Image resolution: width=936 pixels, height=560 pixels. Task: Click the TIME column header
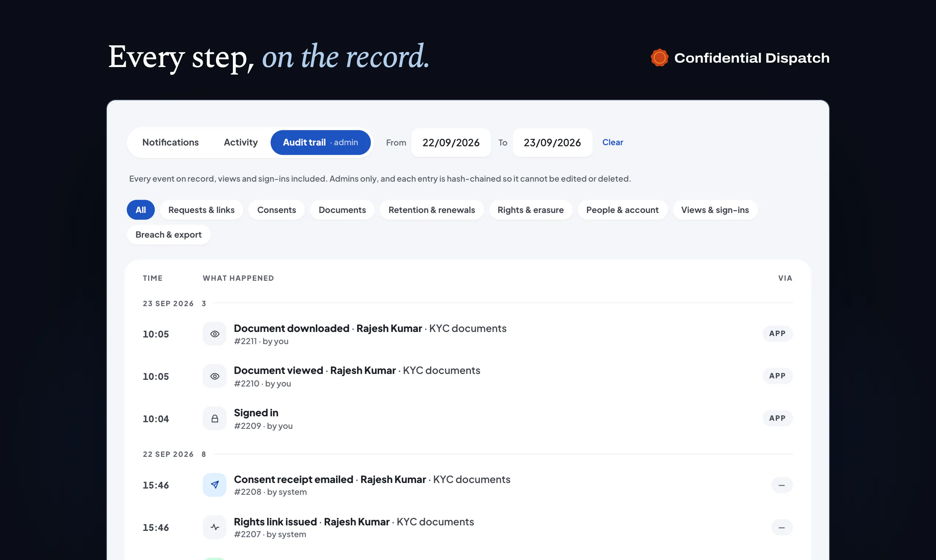click(153, 278)
